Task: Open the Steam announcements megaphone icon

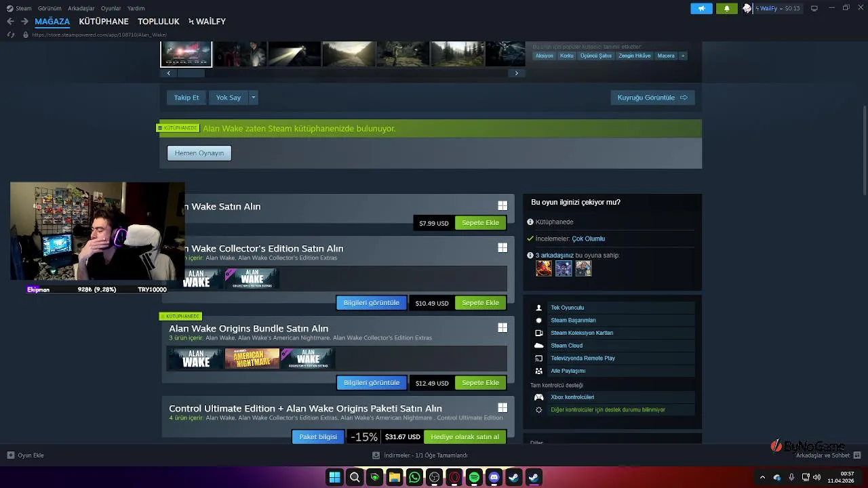Action: click(x=701, y=8)
